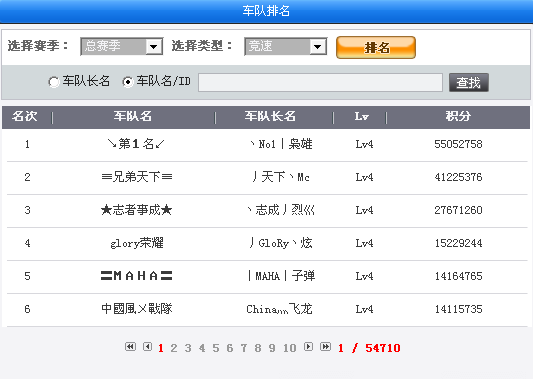Click score 27671260
Viewport: 533px width, 379px height.
click(x=458, y=210)
